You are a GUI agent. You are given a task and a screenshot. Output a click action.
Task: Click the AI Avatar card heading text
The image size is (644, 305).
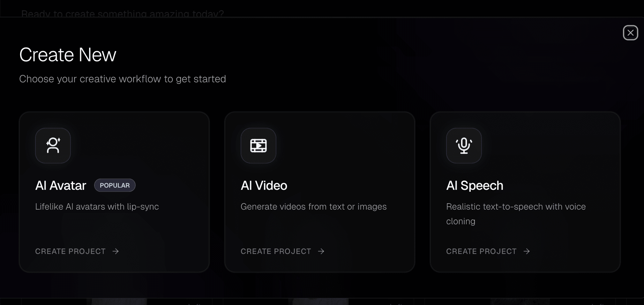(61, 185)
